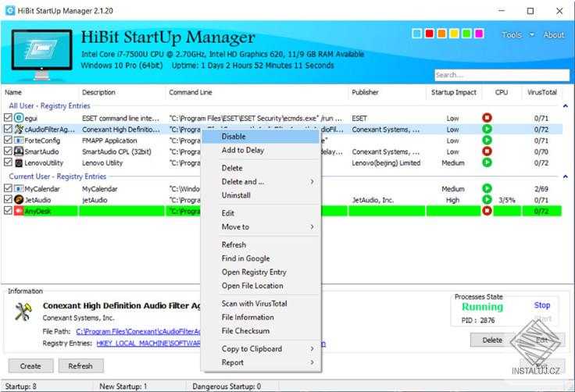Click the Create button
575x392 pixels.
30,366
